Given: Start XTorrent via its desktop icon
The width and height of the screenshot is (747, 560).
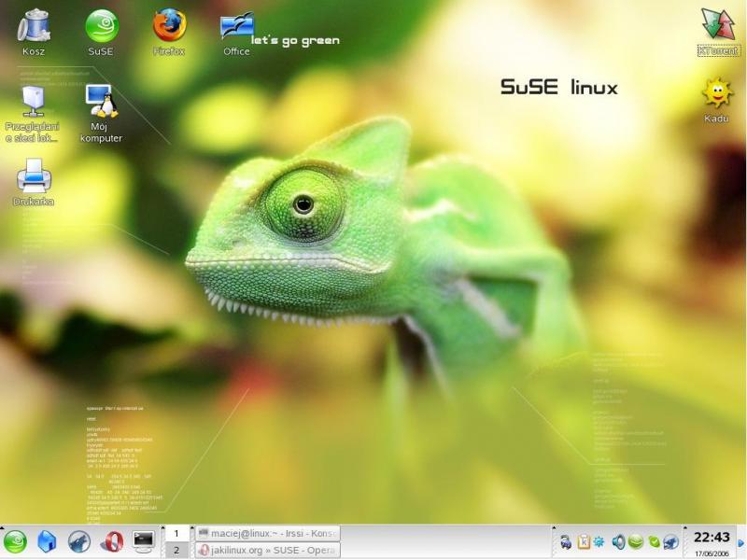Looking at the screenshot, I should click(717, 23).
